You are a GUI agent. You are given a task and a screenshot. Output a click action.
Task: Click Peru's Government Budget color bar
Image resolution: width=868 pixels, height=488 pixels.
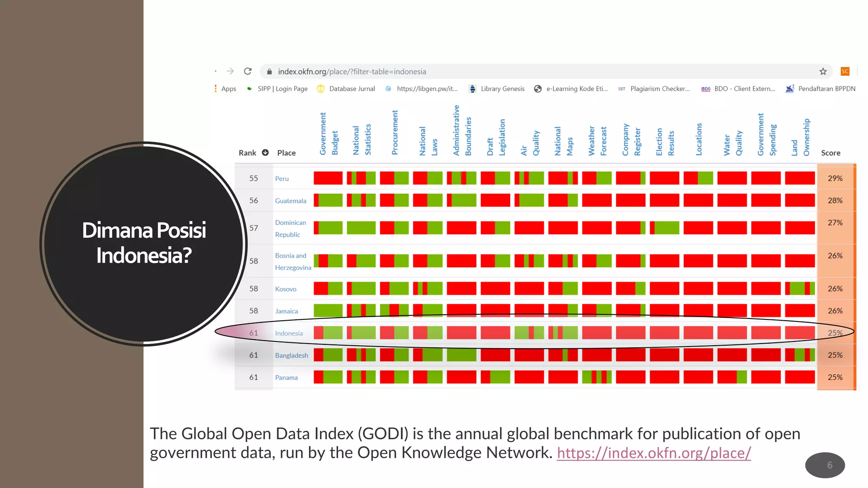[x=328, y=178]
